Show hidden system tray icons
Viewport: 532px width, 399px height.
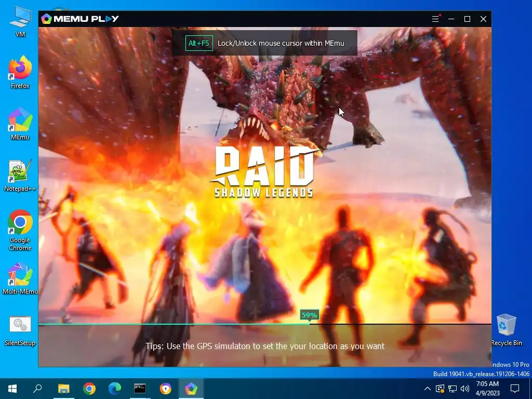pyautogui.click(x=428, y=389)
